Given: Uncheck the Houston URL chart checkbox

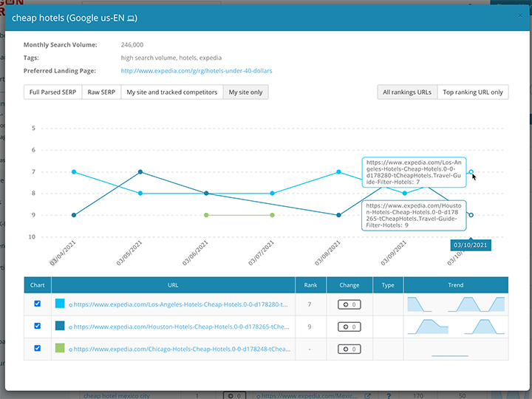Looking at the screenshot, I should (38, 326).
